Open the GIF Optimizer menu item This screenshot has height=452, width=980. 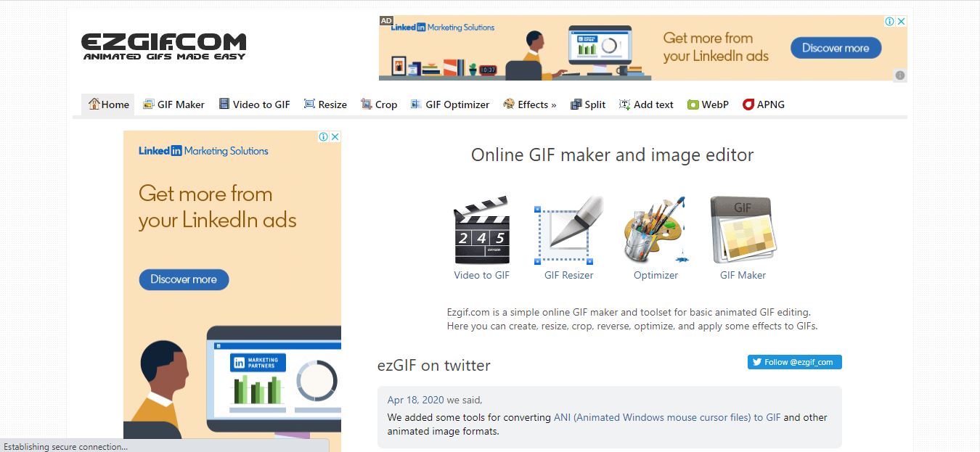(450, 104)
